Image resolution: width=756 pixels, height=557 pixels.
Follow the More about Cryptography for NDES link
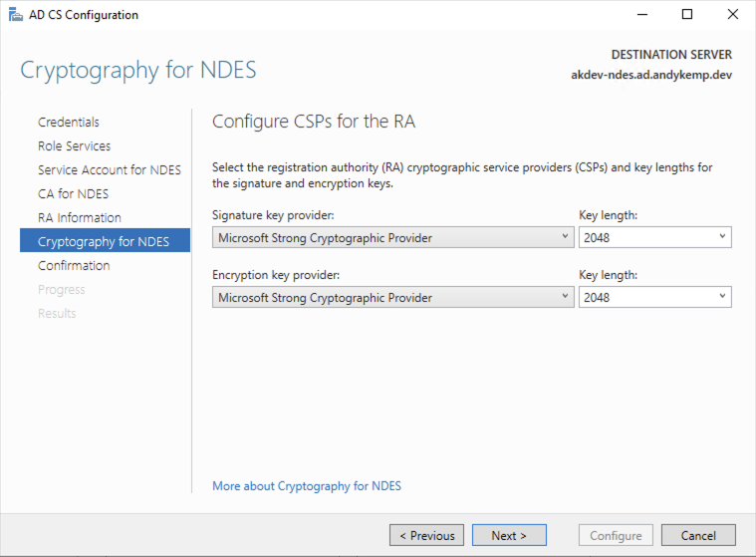[x=307, y=485]
